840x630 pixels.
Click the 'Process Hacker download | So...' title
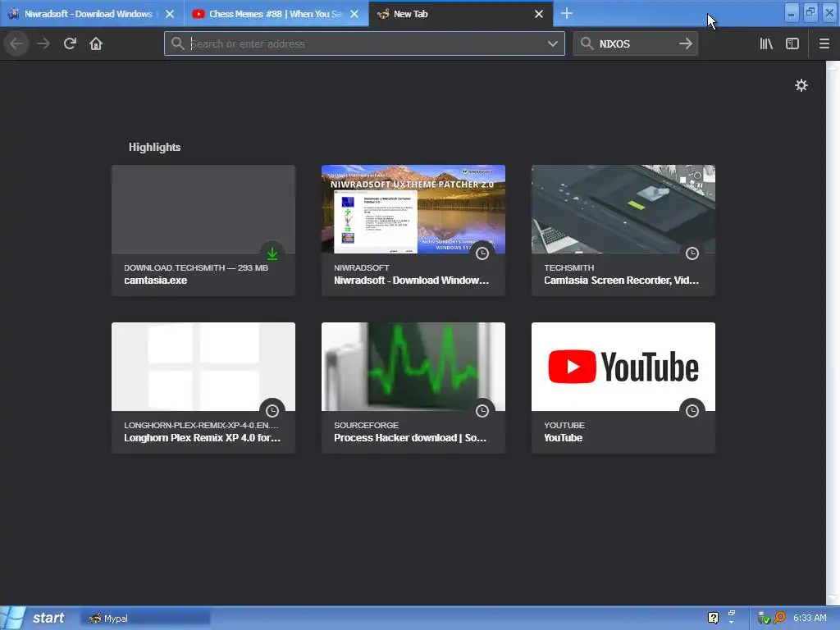[x=410, y=438]
